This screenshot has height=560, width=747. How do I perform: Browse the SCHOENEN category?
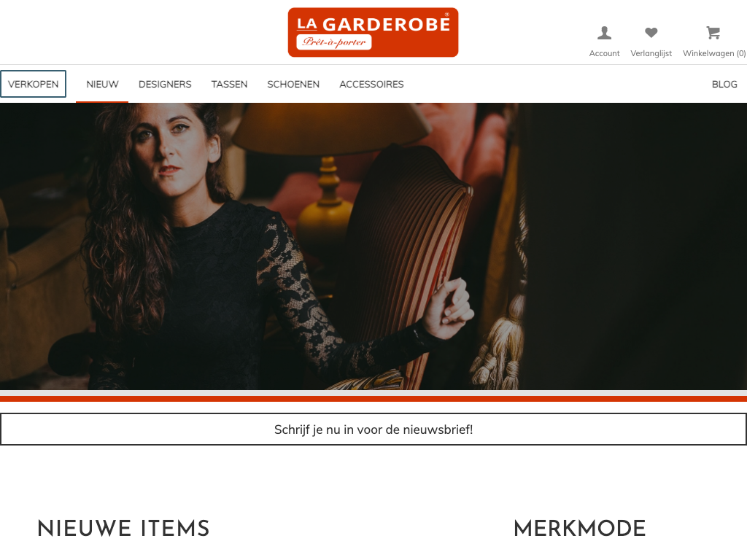pyautogui.click(x=293, y=85)
